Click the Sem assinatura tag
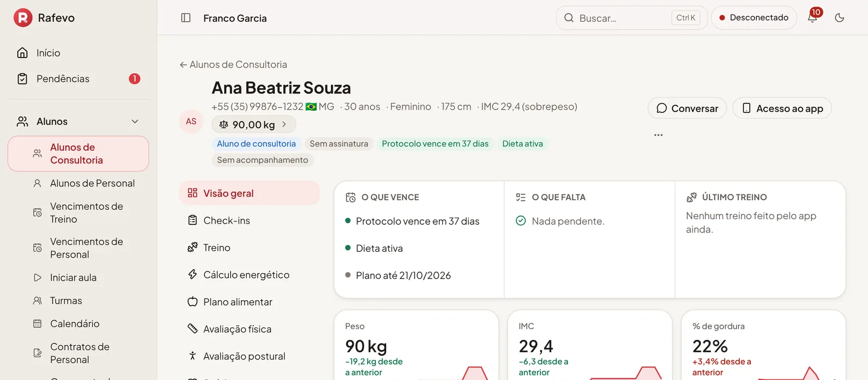 (339, 144)
